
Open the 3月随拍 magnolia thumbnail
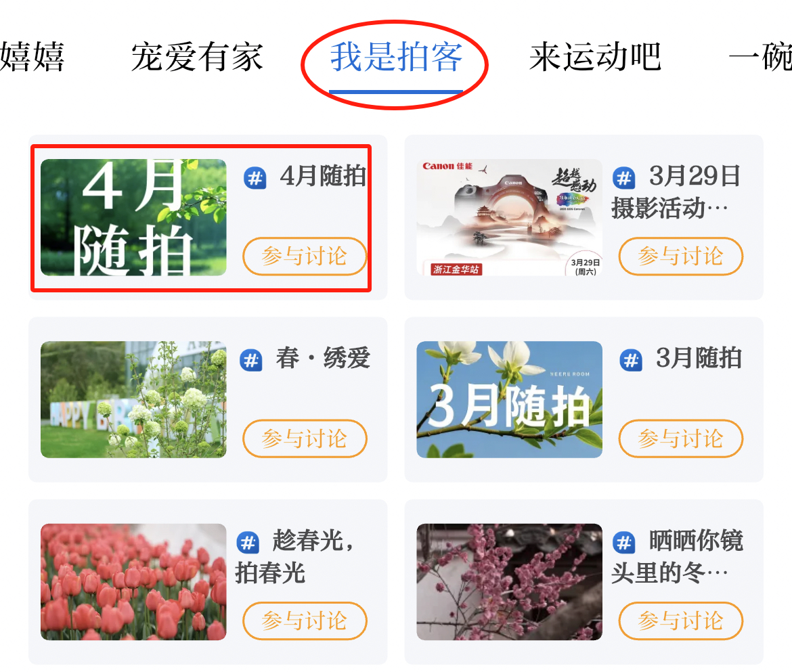coord(509,400)
